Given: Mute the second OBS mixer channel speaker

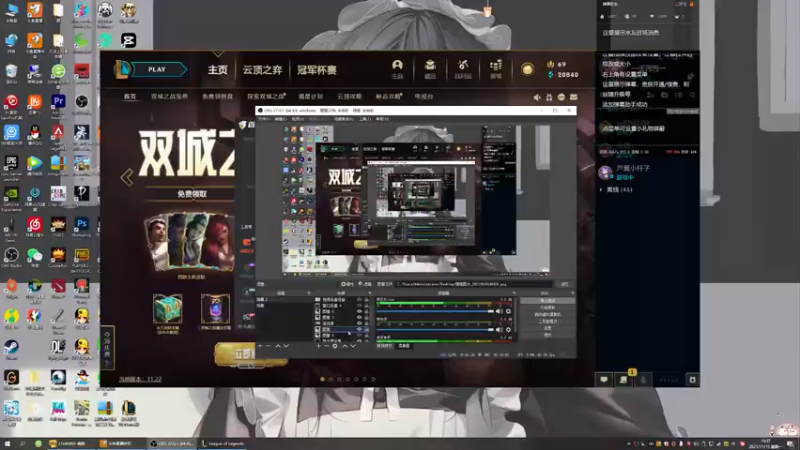Looking at the screenshot, I should click(499, 330).
